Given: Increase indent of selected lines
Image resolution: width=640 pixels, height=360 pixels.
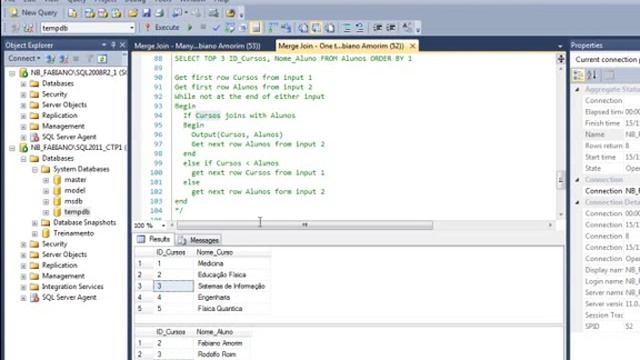Looking at the screenshot, I should [391, 28].
